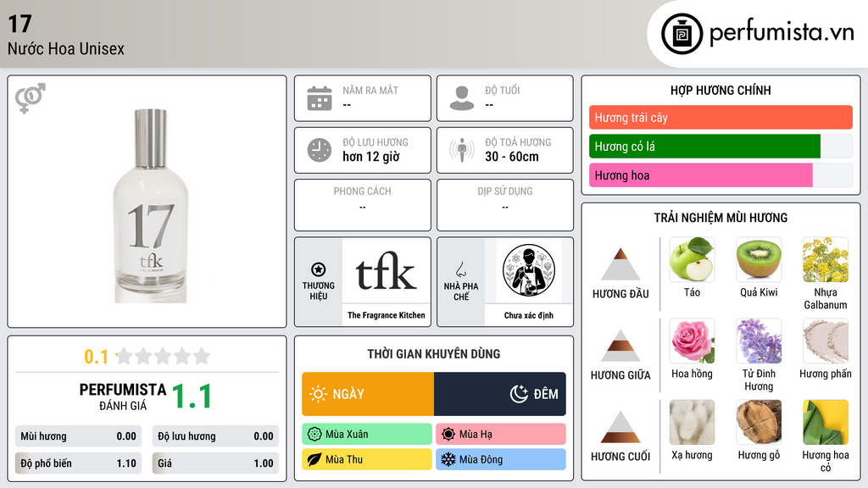This screenshot has height=488, width=868.
Task: Click the 30 - 60cm projection value
Action: tap(511, 157)
